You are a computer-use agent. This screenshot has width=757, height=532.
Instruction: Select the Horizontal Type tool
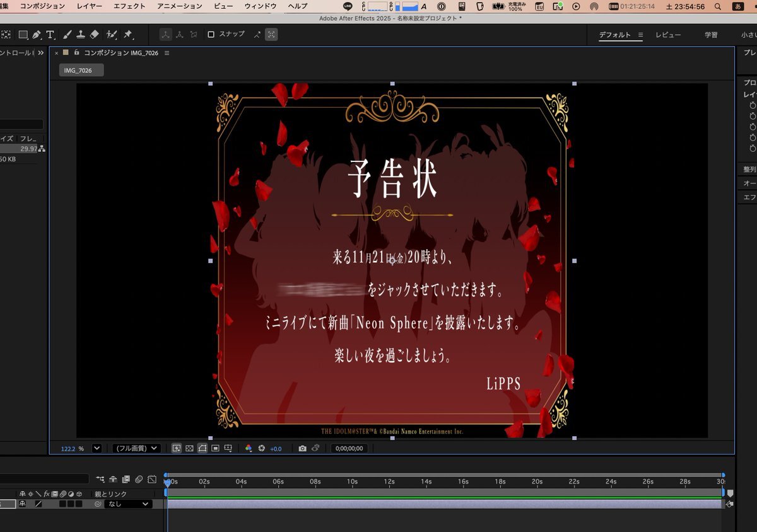click(x=50, y=34)
